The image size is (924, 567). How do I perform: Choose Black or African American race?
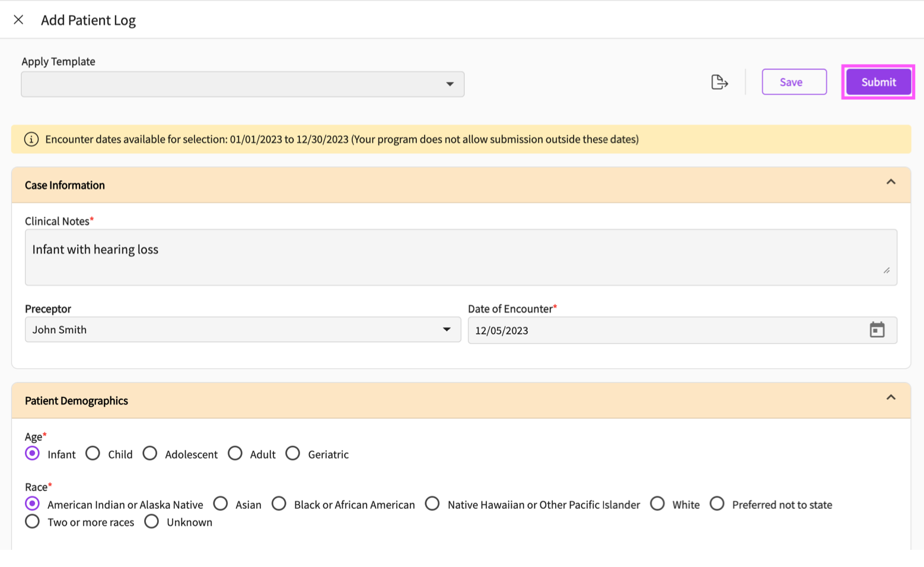coord(279,504)
